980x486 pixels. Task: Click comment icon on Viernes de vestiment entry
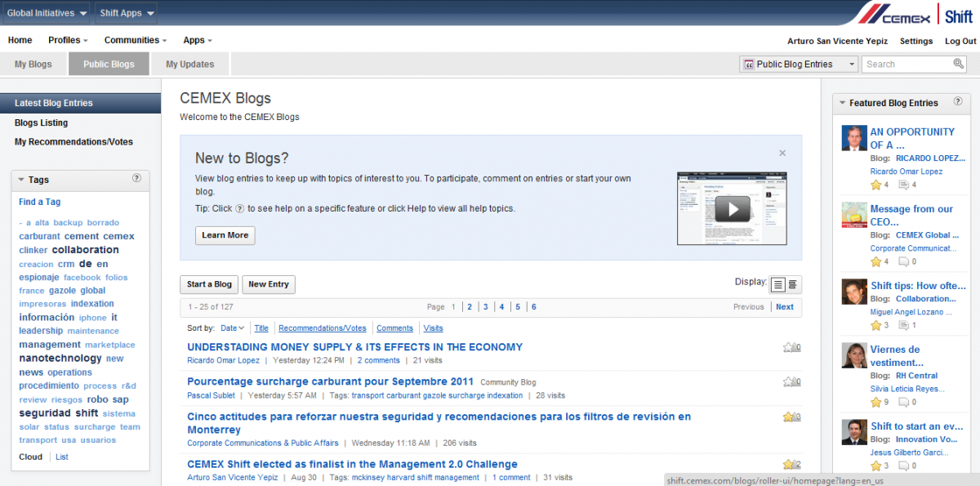point(903,402)
